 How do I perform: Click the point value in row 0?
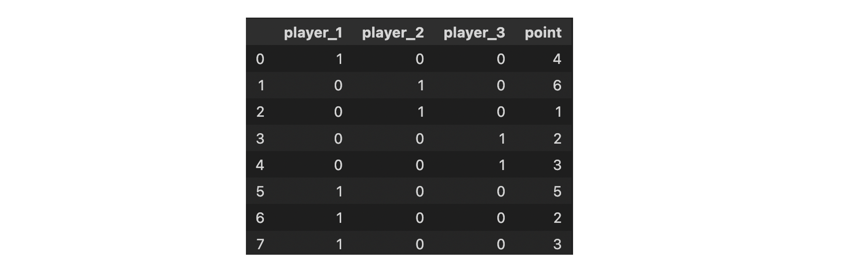[557, 59]
